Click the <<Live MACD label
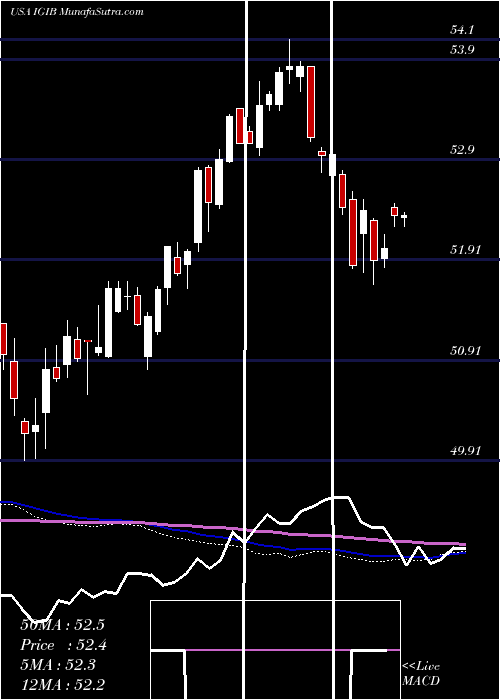Image resolution: width=500 pixels, height=700 pixels. click(x=421, y=673)
